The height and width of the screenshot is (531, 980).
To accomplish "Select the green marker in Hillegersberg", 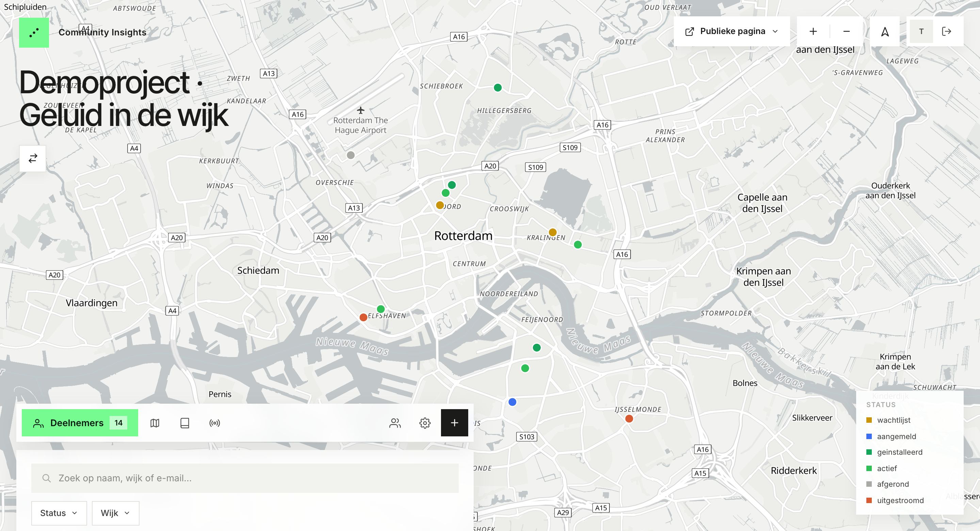I will [x=497, y=87].
